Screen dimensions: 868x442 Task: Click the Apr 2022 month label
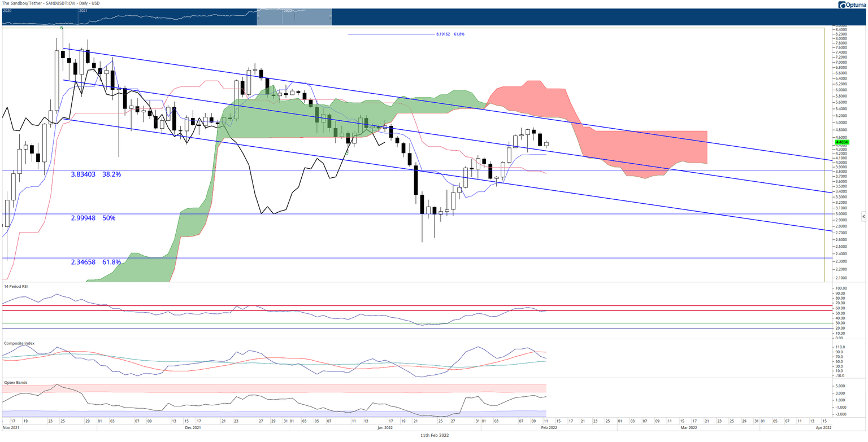tap(823, 428)
